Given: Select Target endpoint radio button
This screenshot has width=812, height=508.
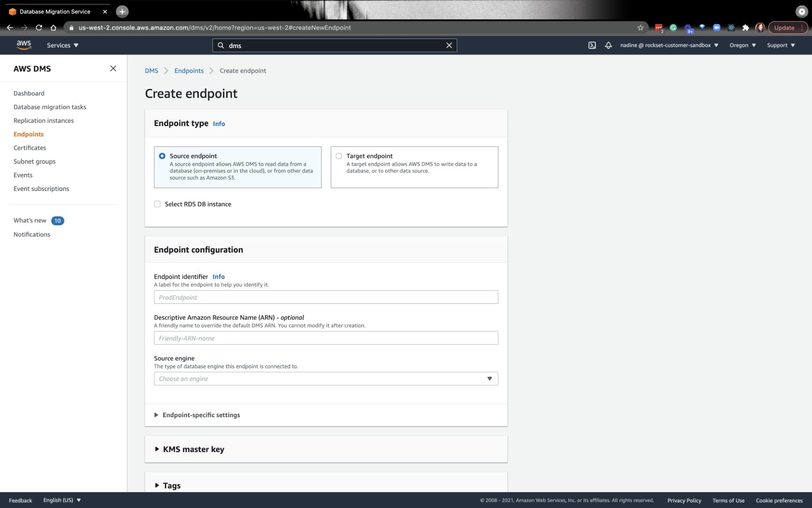Looking at the screenshot, I should coord(339,156).
